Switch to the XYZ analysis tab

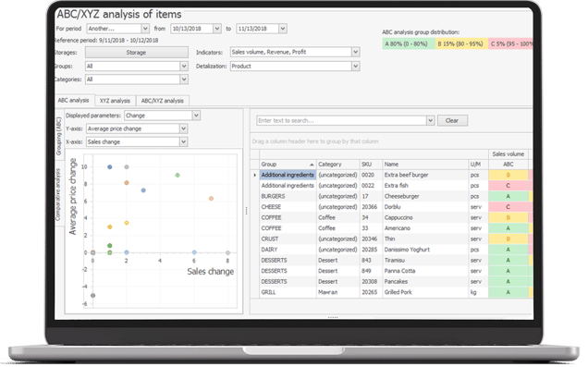(116, 101)
